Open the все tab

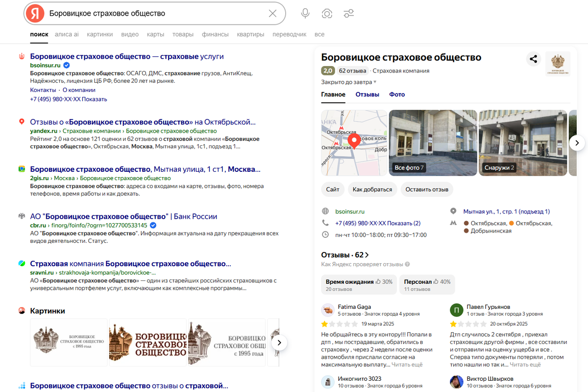[x=319, y=34]
